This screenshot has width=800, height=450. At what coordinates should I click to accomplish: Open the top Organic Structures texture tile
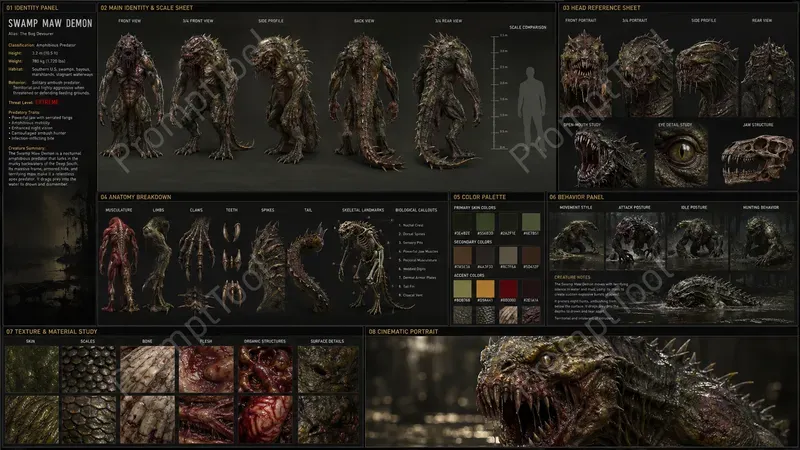(265, 369)
